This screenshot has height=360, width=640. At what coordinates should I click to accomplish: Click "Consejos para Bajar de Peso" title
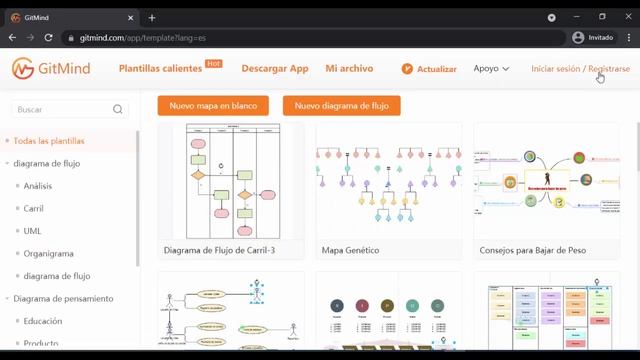tap(533, 250)
